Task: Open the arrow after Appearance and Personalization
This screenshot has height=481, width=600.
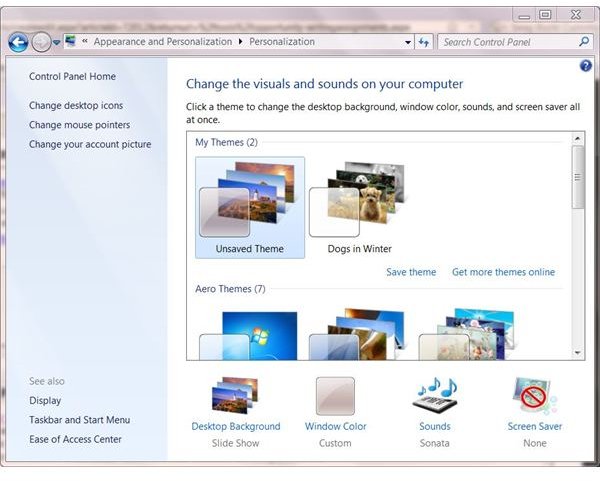Action: pyautogui.click(x=240, y=41)
